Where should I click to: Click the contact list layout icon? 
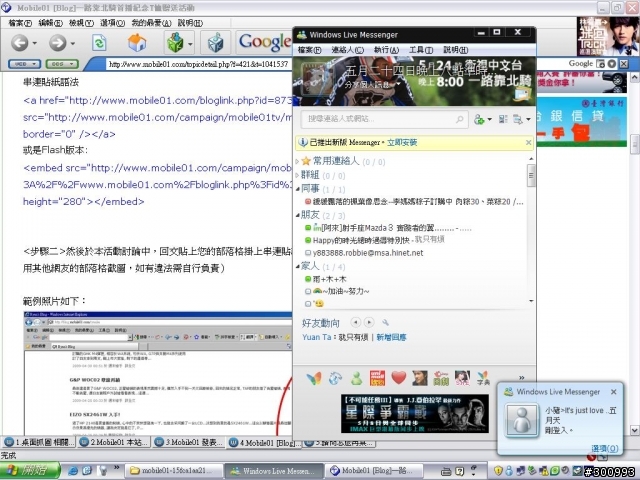coord(503,119)
